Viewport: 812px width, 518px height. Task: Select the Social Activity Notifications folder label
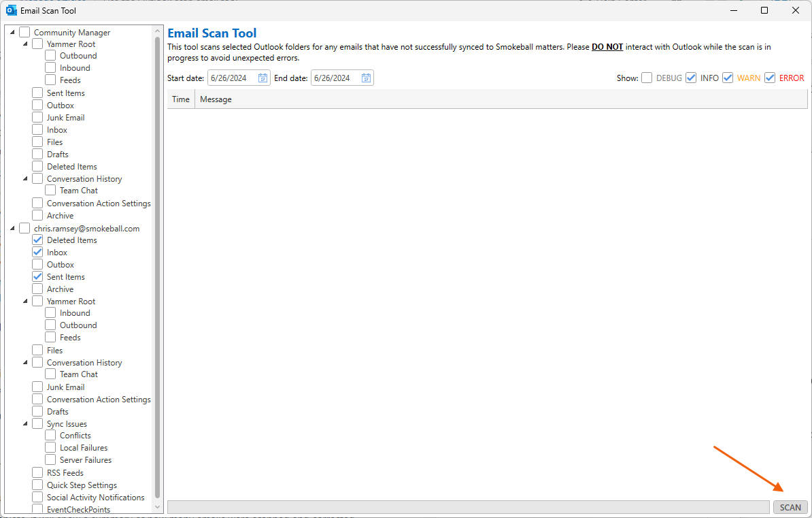(96, 498)
